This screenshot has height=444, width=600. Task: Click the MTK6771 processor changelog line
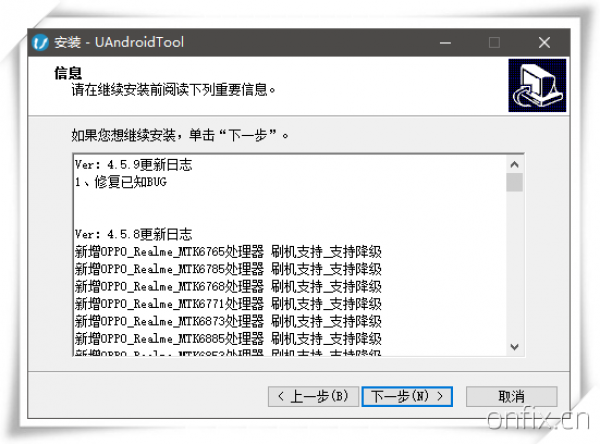(x=228, y=303)
